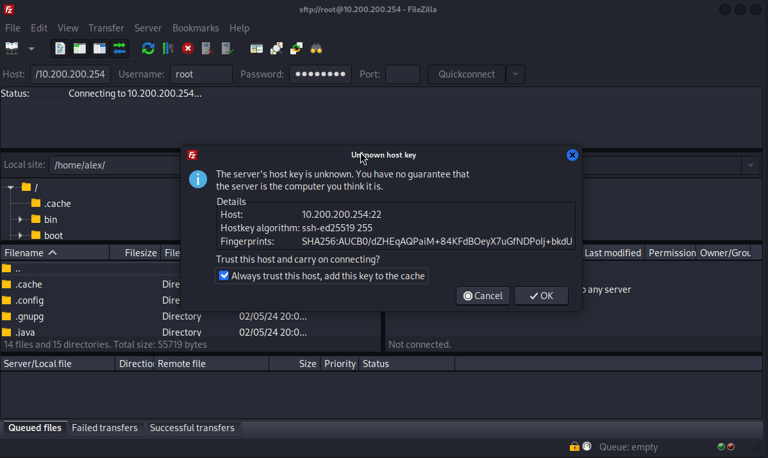The image size is (768, 458).
Task: Open Quickconnect history dropdown arrow
Action: pyautogui.click(x=515, y=74)
